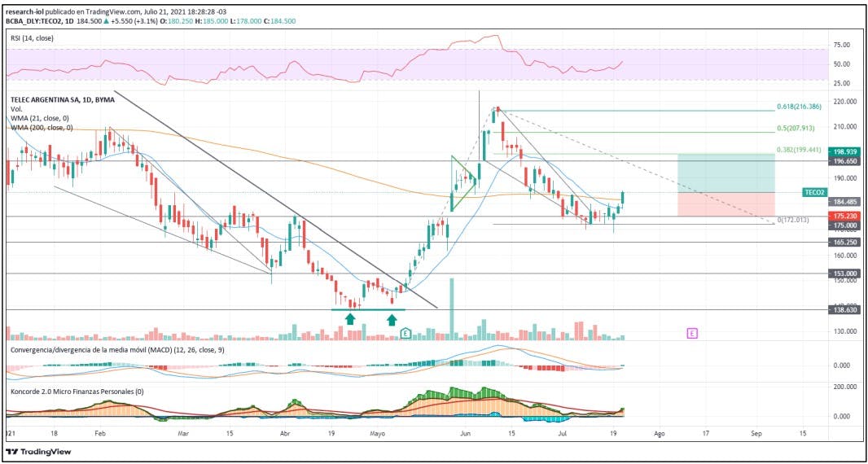
Task: Click the purple E earnings marker near Ago
Action: click(x=692, y=333)
